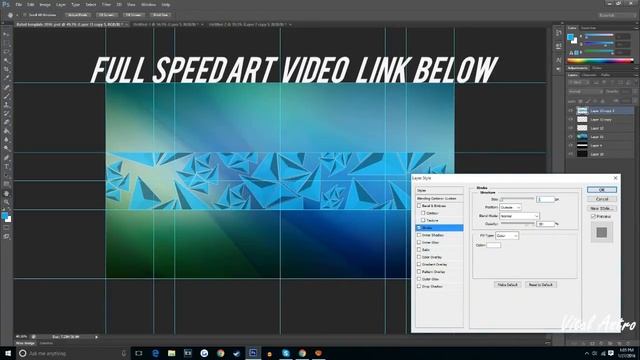Viewport: 640px width, 360px height.
Task: Select the Clone Stamp tool
Action: (x=6, y=105)
